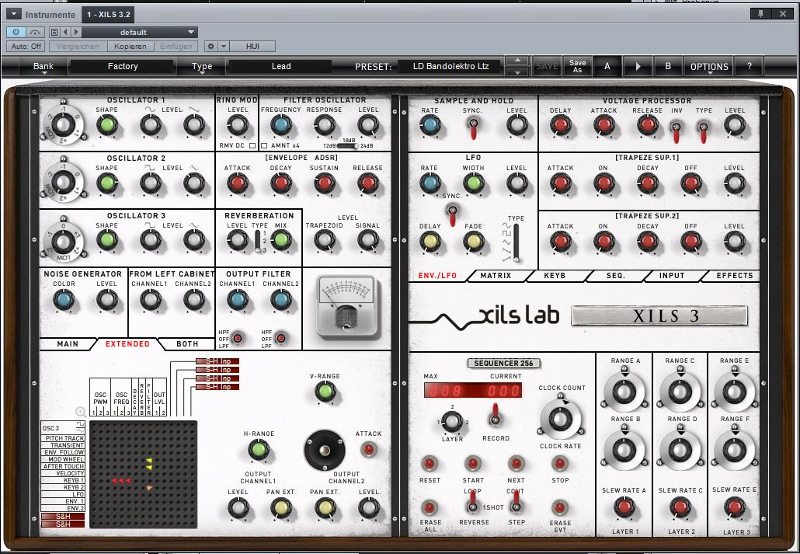Click the green Reverberation Mix knob
This screenshot has width=800, height=554.
pyautogui.click(x=281, y=240)
